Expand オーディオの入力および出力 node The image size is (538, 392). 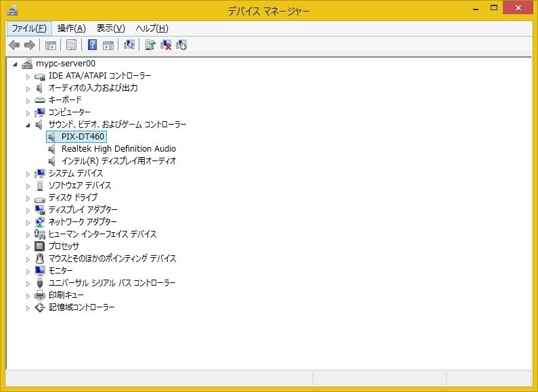point(28,89)
